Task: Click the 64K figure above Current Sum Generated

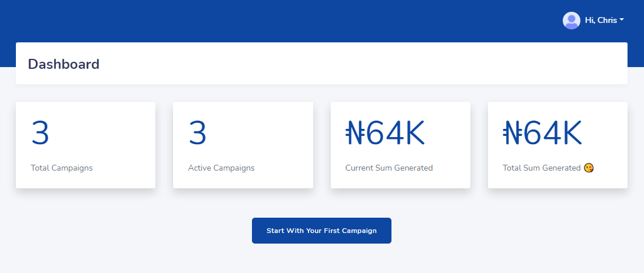Action: click(396, 134)
